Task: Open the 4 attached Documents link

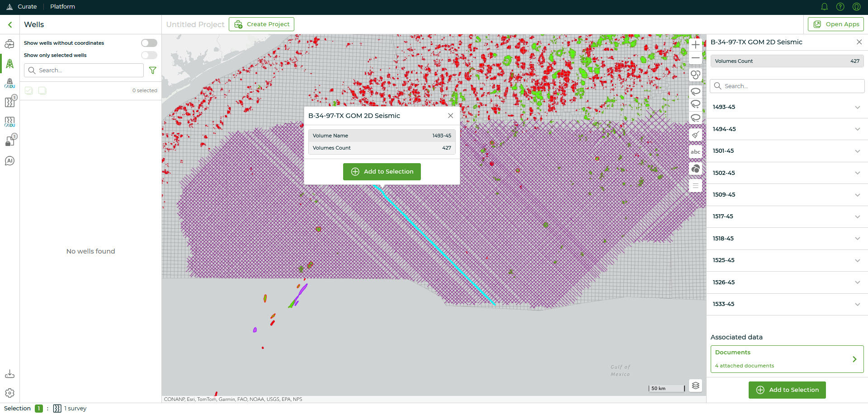Action: pyautogui.click(x=787, y=359)
